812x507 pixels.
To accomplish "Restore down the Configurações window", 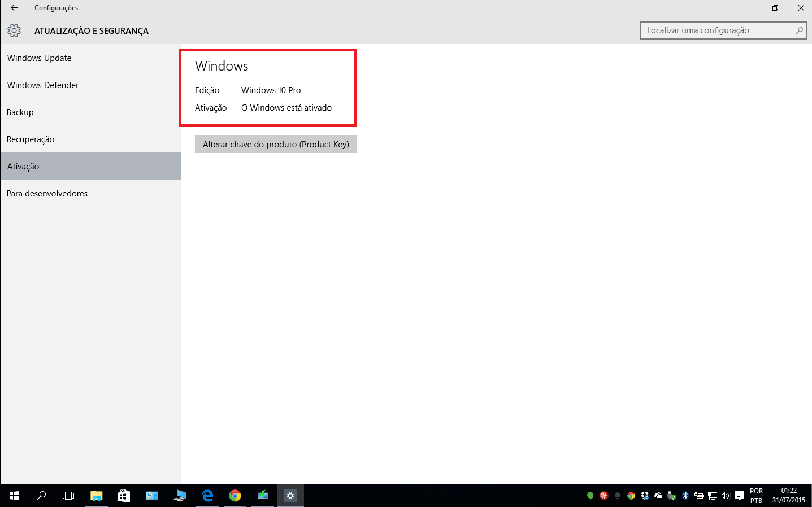I will pos(775,8).
